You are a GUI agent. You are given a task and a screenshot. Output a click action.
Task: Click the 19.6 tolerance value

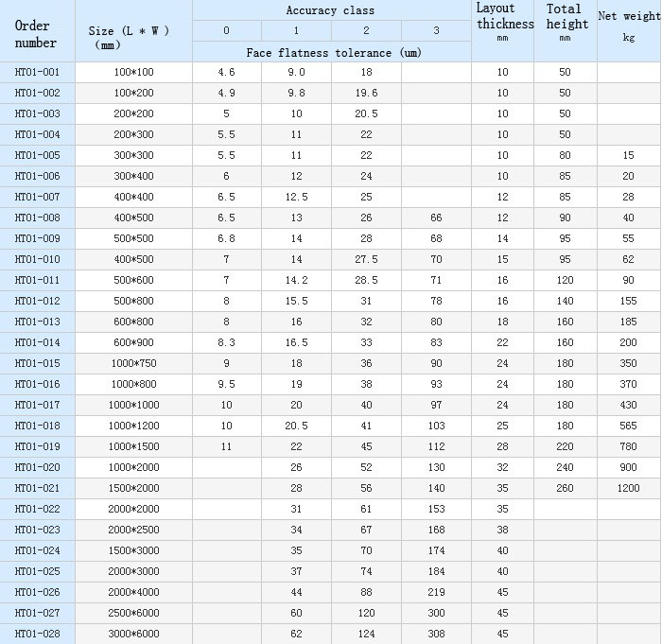(367, 93)
